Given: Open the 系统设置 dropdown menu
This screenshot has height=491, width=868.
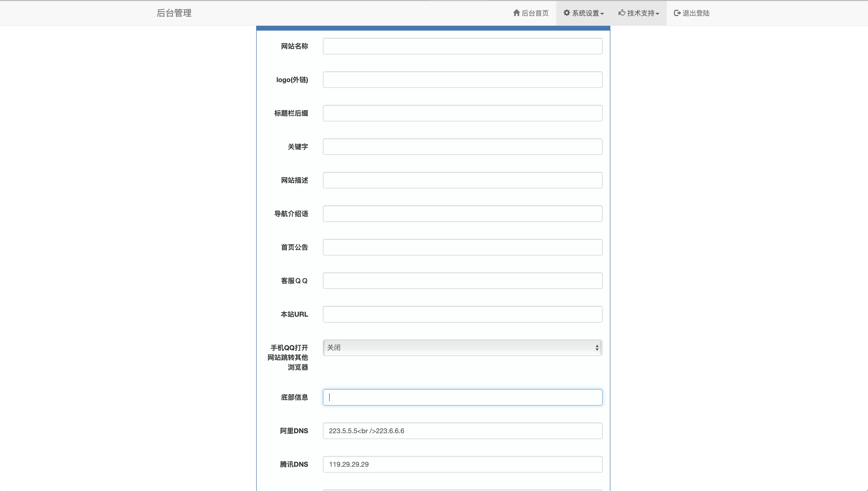Looking at the screenshot, I should (x=584, y=13).
